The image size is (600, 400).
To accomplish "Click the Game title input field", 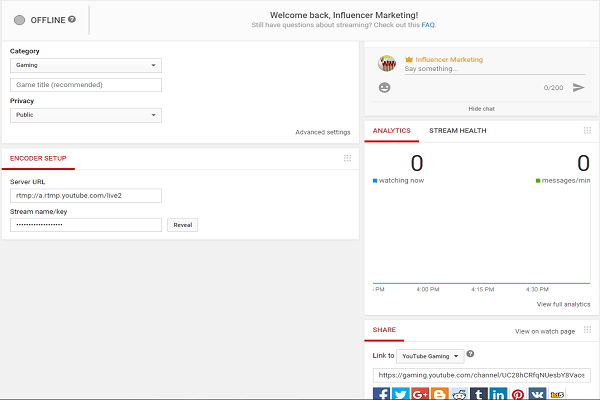I will [86, 85].
